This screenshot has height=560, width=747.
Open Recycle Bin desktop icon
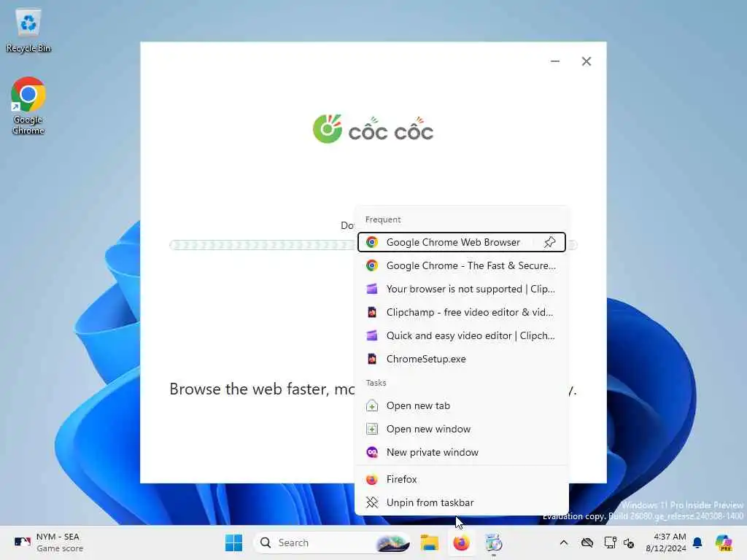[28, 31]
